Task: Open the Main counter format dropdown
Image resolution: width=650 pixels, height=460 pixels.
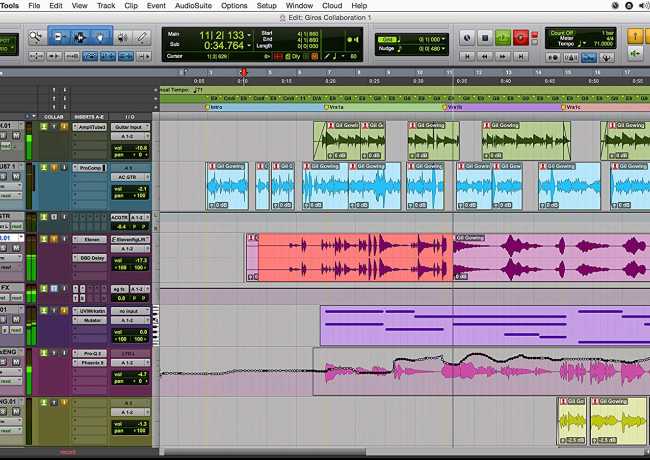Action: [249, 35]
